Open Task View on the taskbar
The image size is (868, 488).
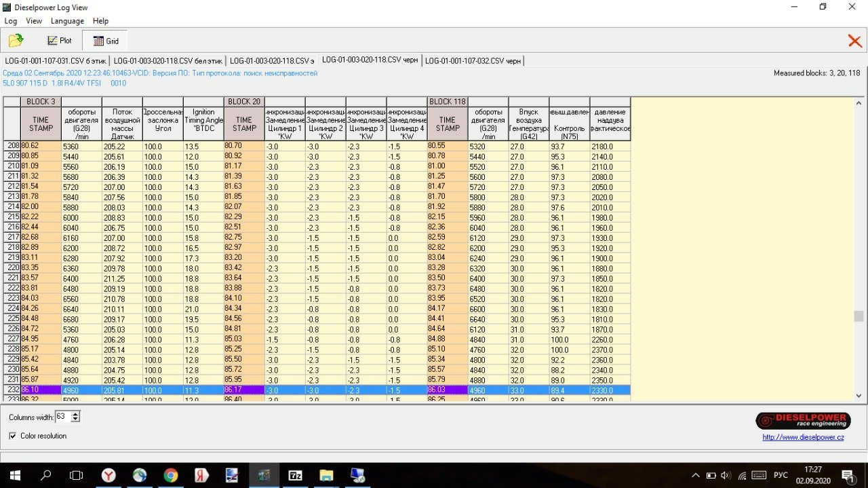(x=77, y=475)
